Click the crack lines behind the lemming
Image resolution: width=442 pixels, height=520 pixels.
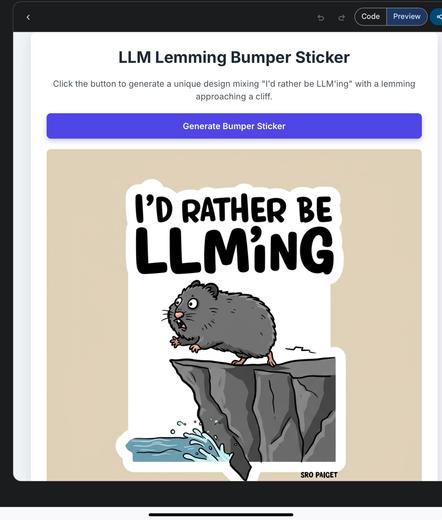click(300, 350)
